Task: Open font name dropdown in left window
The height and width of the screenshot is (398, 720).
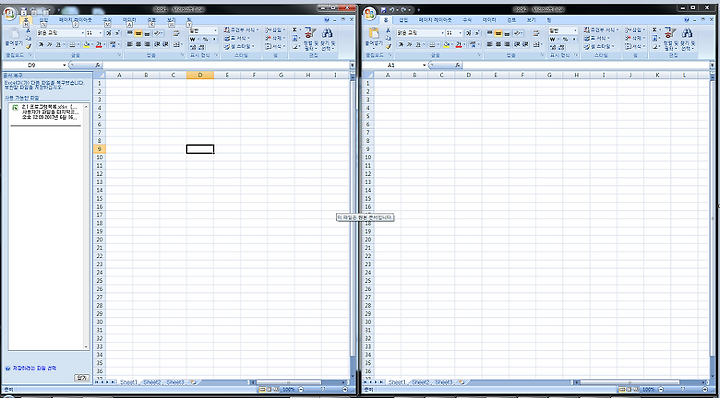Action: click(83, 33)
